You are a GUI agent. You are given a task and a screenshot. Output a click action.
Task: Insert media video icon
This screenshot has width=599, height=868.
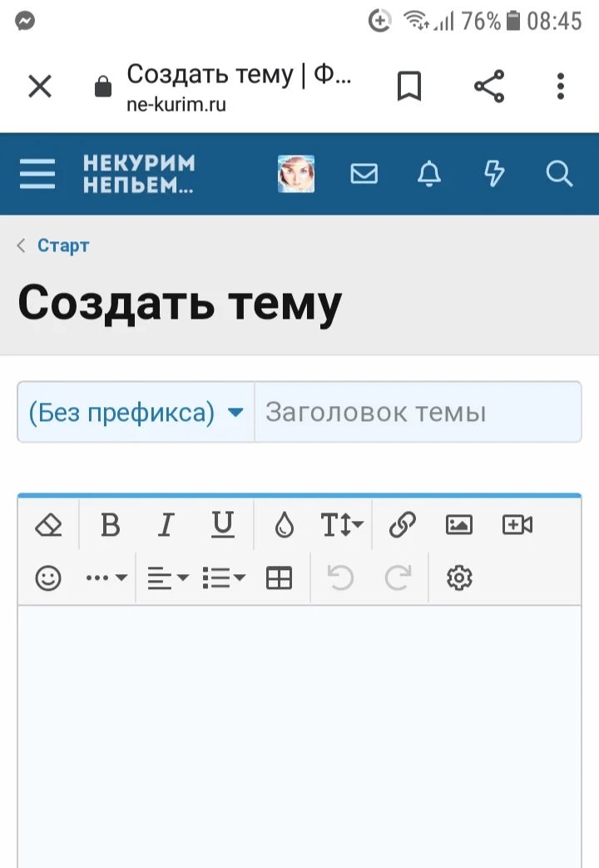click(x=517, y=524)
